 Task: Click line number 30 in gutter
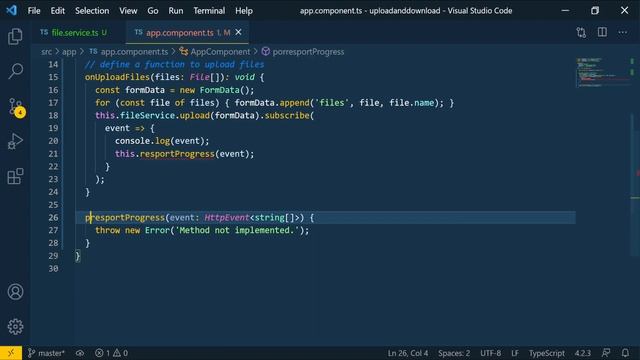coord(53,269)
